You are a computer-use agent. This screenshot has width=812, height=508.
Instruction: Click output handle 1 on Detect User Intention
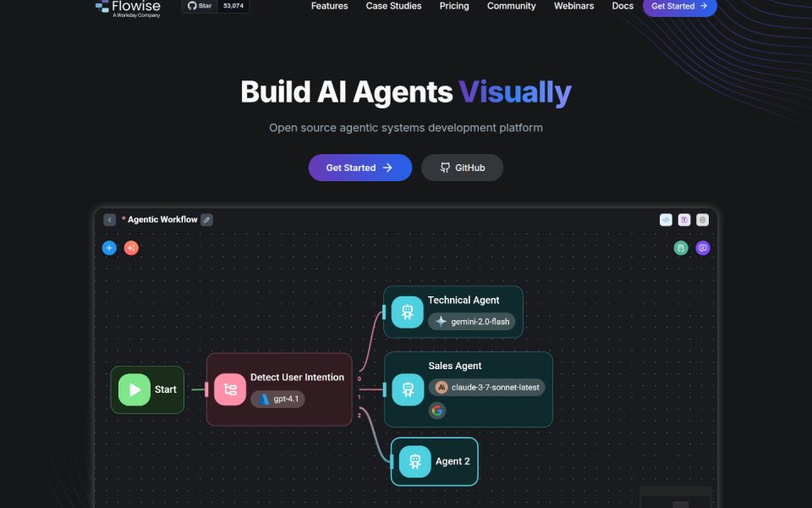tap(359, 397)
